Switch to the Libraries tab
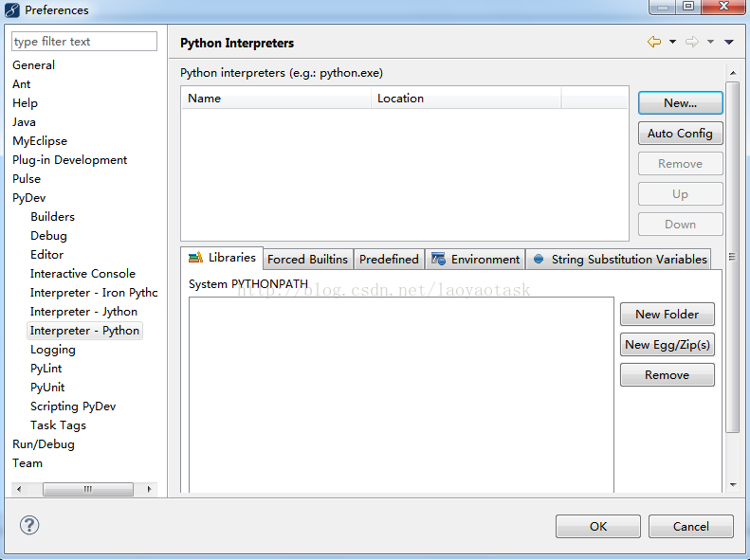Image resolution: width=750 pixels, height=560 pixels. click(223, 258)
